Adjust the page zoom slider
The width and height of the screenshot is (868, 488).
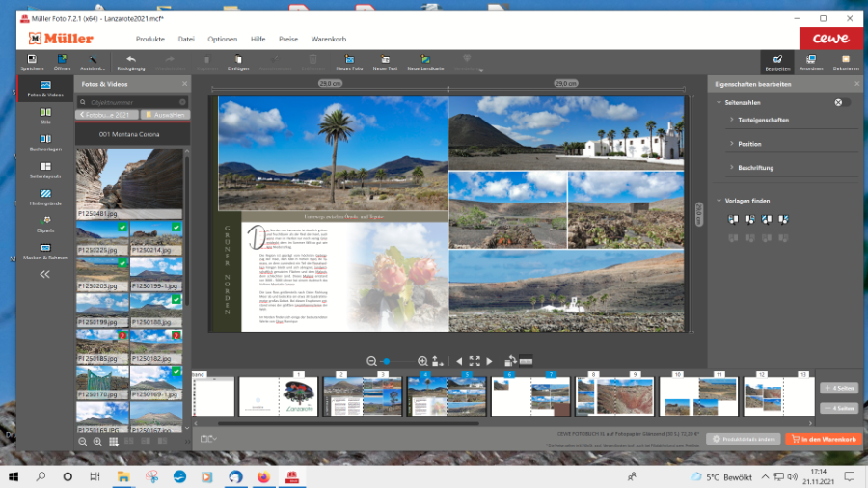point(386,361)
